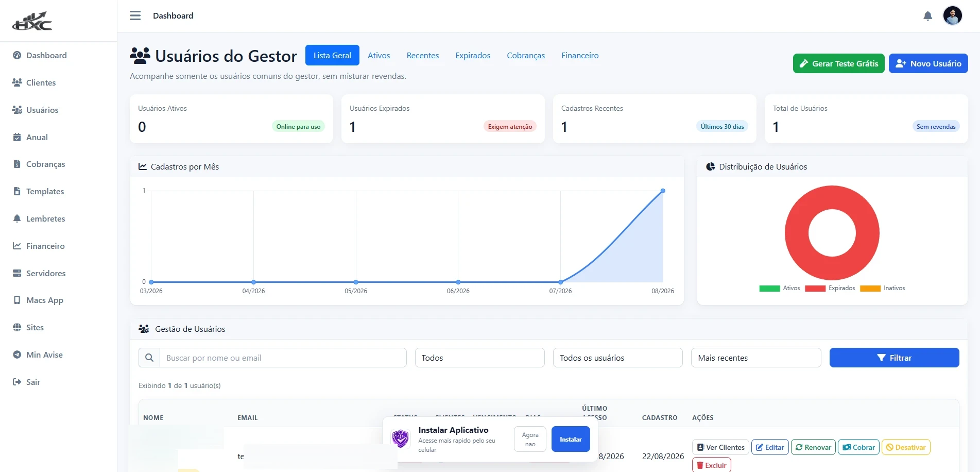Toggle the hamburger sidebar menu
Screen dimensions: 980x472
[135, 15]
